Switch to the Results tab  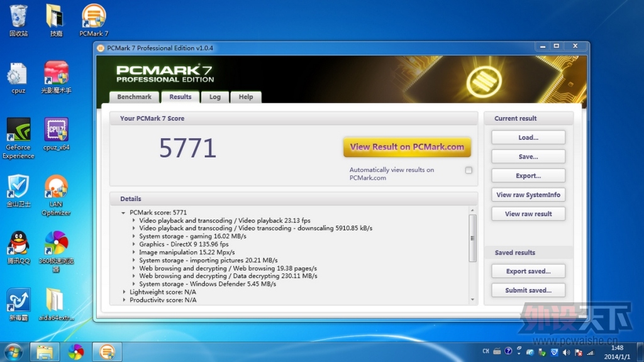180,97
